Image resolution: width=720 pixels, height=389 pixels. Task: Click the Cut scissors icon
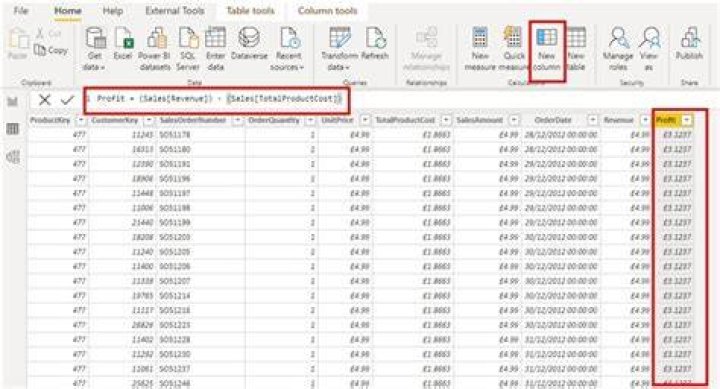click(x=40, y=33)
